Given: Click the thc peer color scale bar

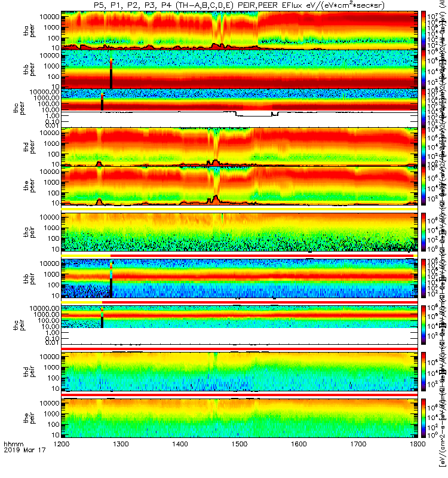Looking at the screenshot, I should pos(424,108).
